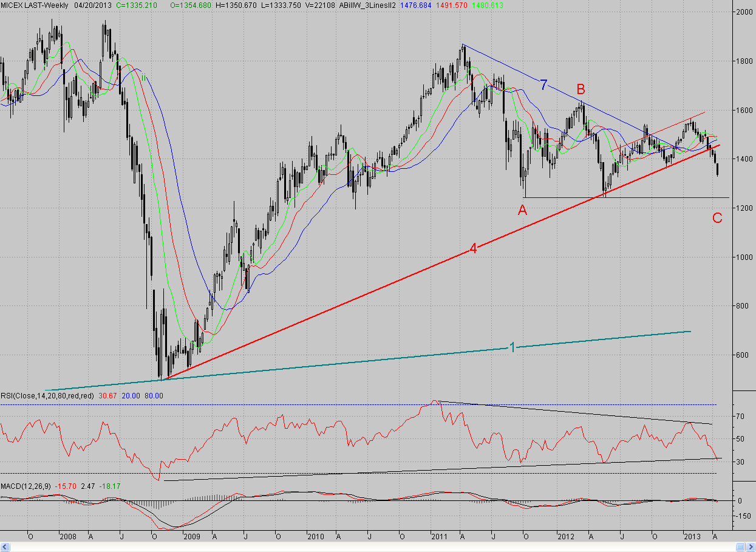Click the '2009' label on time axis
Screen dimensions: 756x552
point(192,537)
